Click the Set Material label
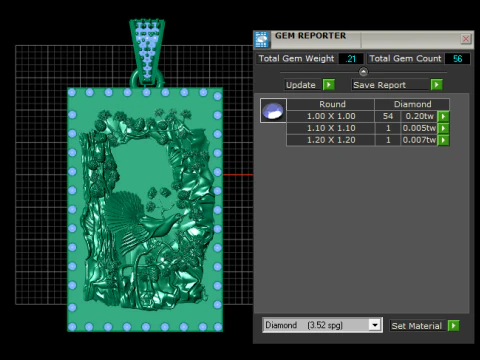Image resolution: width=480 pixels, height=360 pixels. tap(417, 326)
